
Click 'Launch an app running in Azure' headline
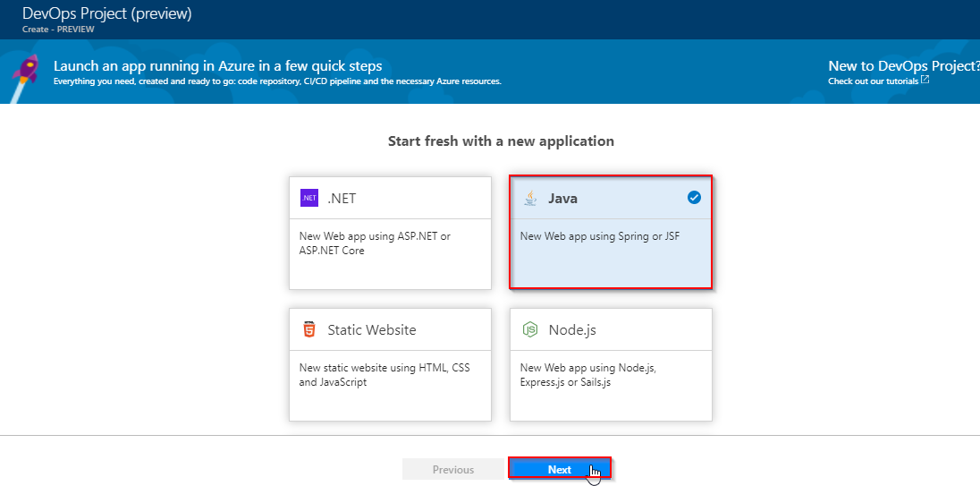click(218, 66)
